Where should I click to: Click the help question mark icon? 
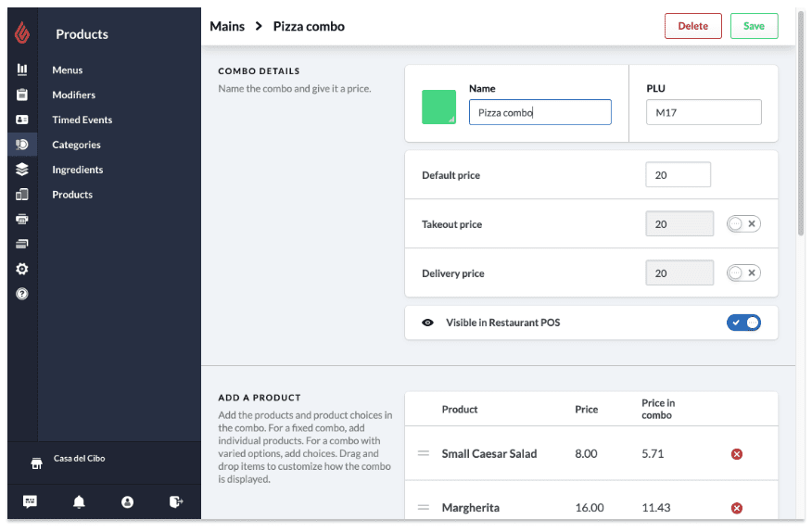click(22, 294)
